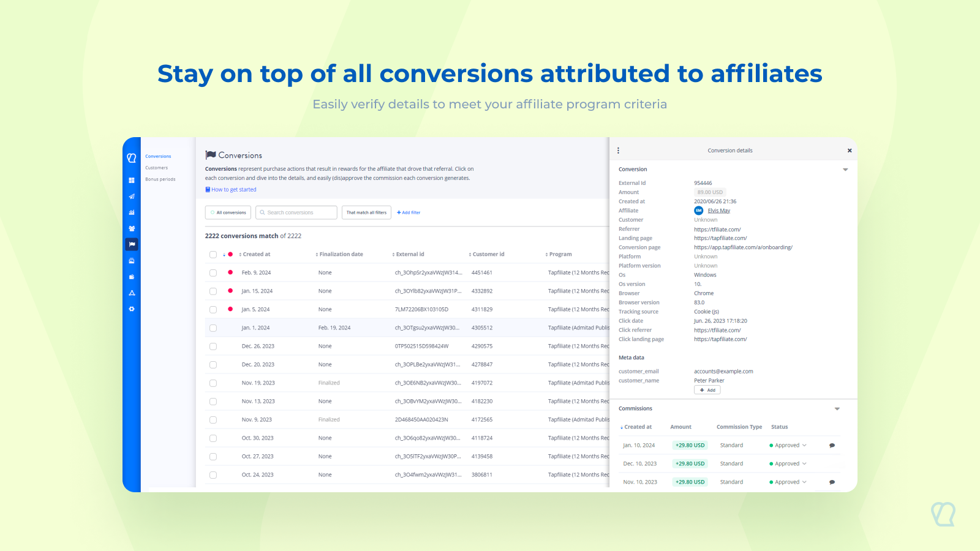Check the Oct. 30, 2023 conversion row
The height and width of the screenshot is (551, 980).
point(213,438)
